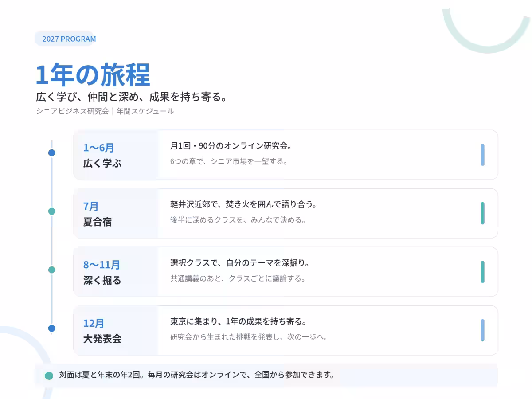Viewport: 532px width, 399px height.
Task: Click the 7月 date label
Action: [x=91, y=206]
